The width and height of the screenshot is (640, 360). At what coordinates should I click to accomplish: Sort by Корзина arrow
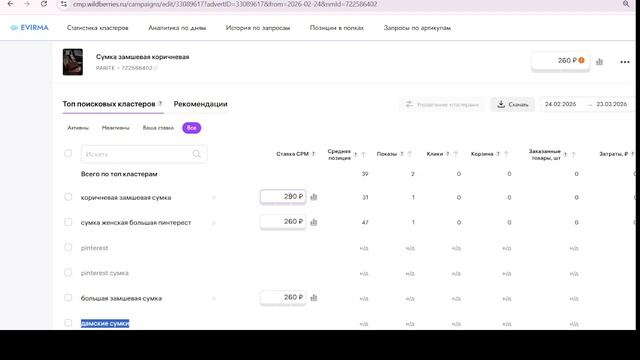pos(506,154)
